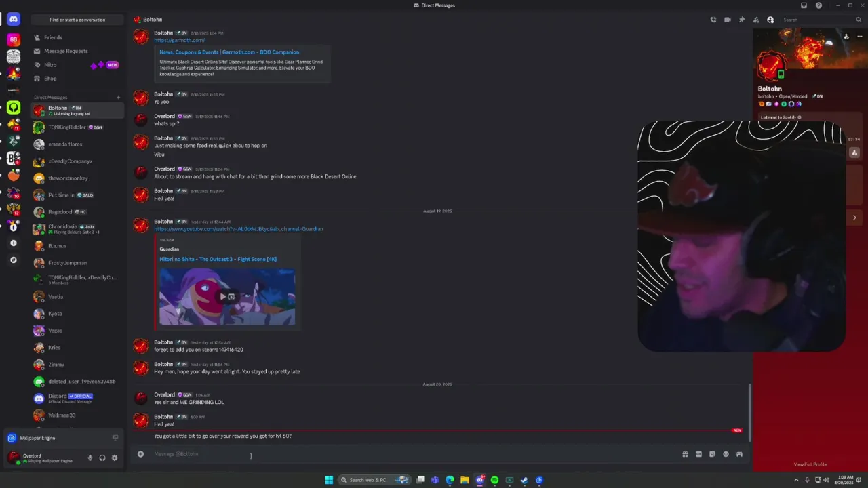Open amanda flores conversation
This screenshot has width=868, height=488.
click(x=77, y=144)
